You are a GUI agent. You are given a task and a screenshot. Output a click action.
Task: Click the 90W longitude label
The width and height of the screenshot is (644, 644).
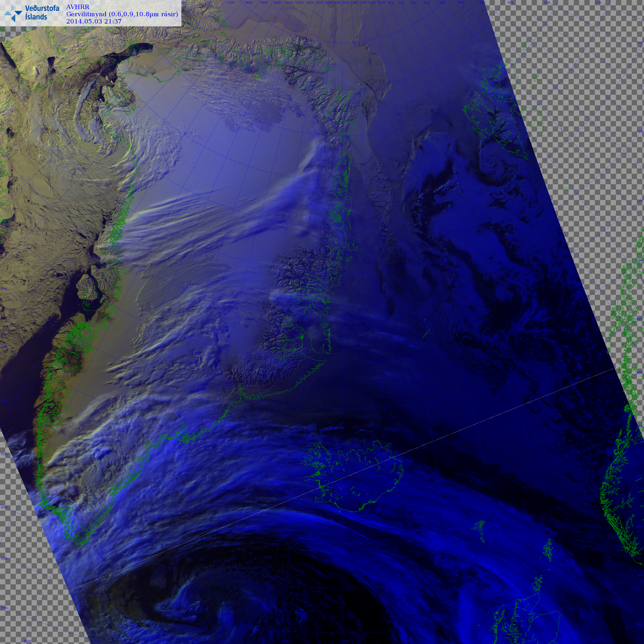click(x=93, y=3)
